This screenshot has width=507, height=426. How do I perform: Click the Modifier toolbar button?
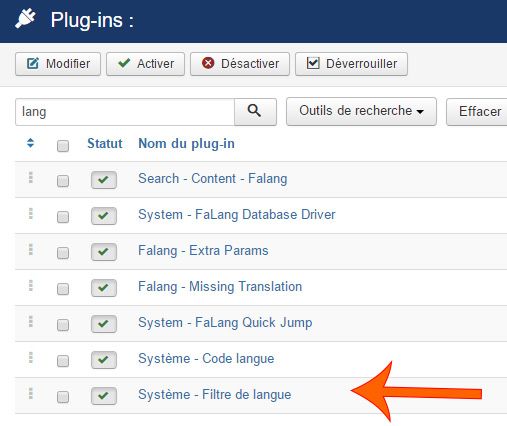[58, 64]
